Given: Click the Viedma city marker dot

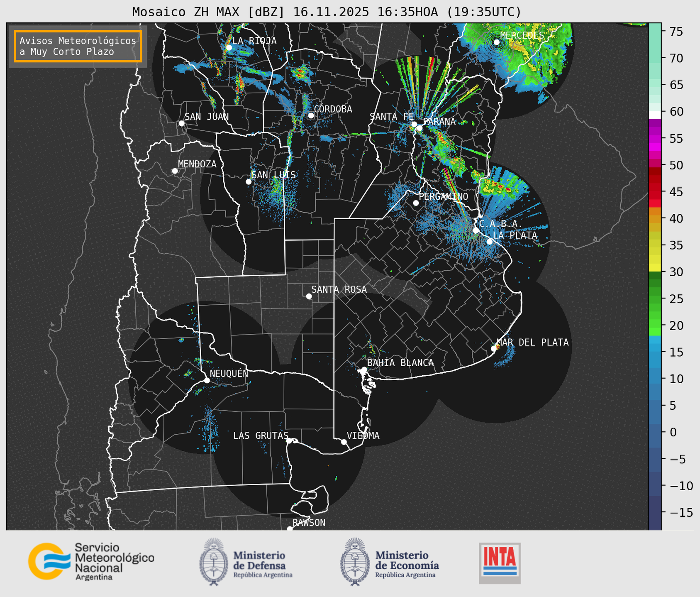Looking at the screenshot, I should click(344, 442).
